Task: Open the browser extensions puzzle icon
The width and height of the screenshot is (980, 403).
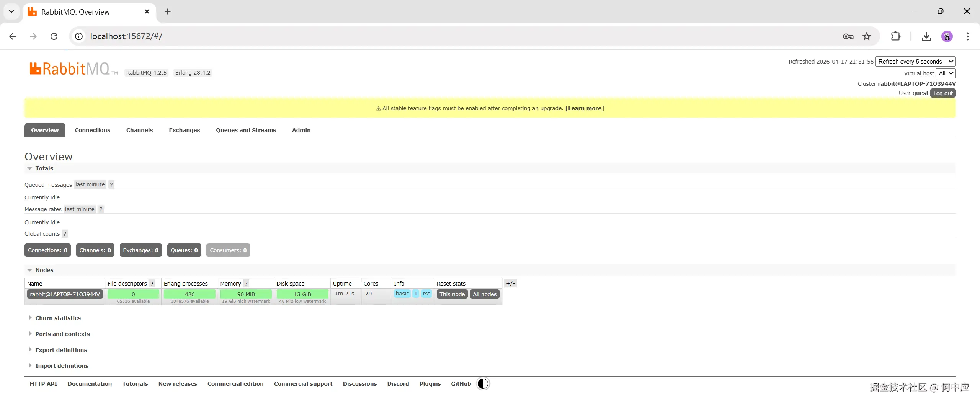Action: click(x=896, y=36)
